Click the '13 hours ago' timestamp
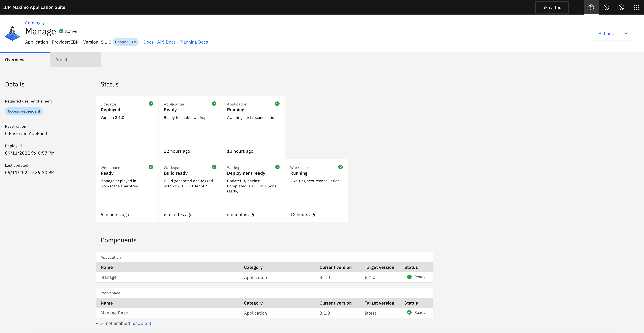Image resolution: width=644 pixels, height=333 pixels. point(240,151)
